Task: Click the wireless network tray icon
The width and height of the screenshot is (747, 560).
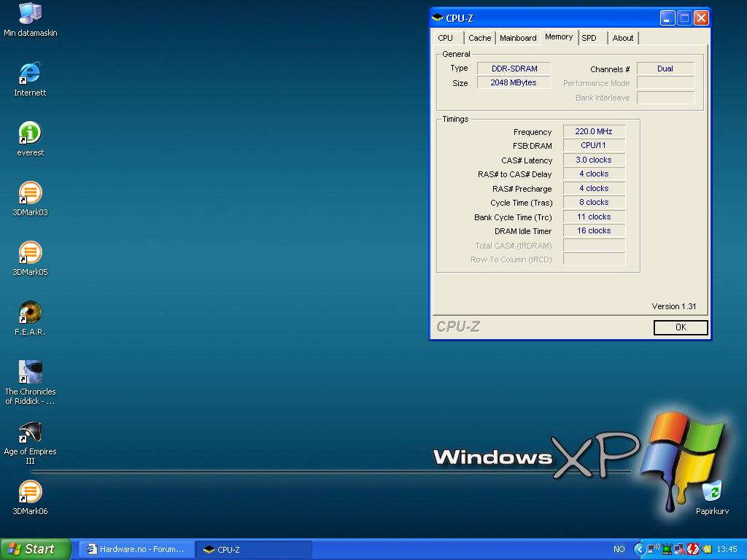Action: [x=654, y=549]
